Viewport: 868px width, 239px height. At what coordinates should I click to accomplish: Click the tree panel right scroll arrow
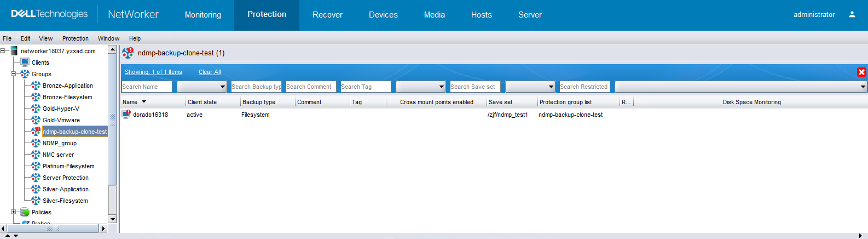103,228
